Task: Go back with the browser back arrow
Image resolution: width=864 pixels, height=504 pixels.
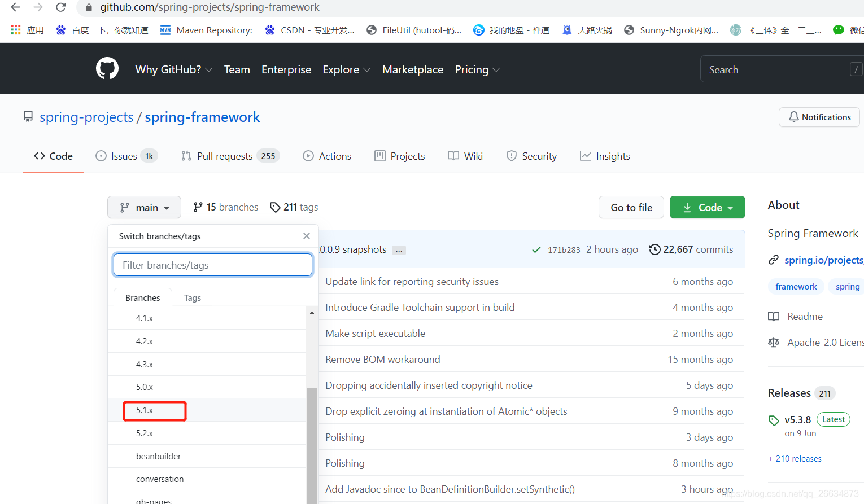Action: 15,7
